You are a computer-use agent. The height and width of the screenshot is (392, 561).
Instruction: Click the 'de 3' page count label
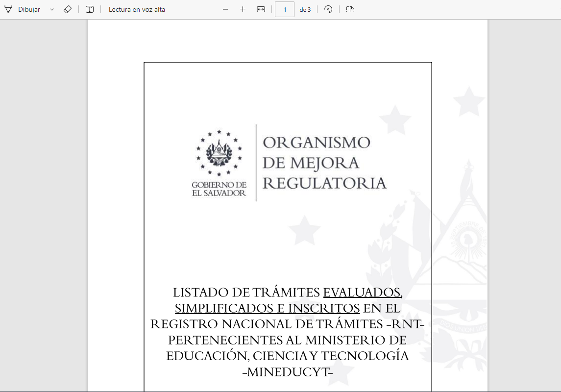click(305, 10)
